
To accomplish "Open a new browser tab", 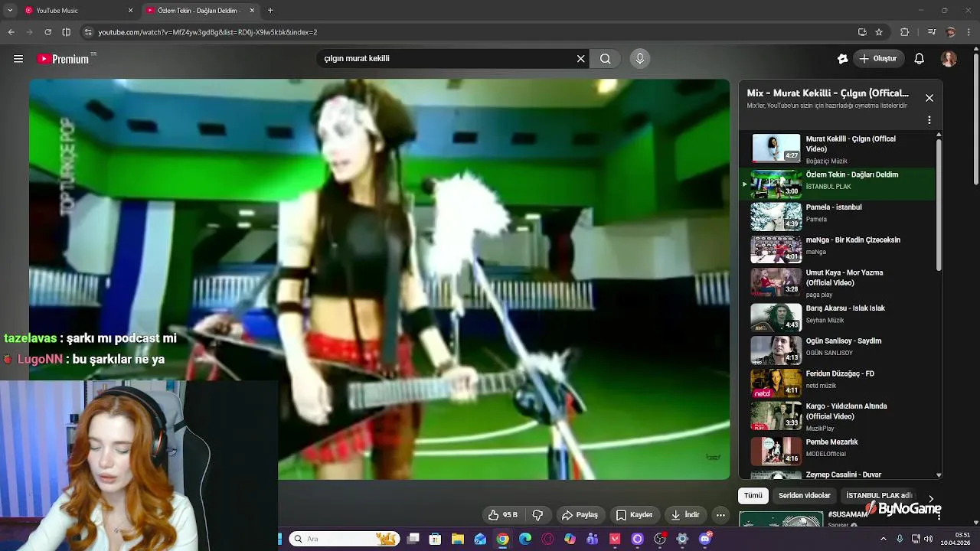I will (270, 11).
